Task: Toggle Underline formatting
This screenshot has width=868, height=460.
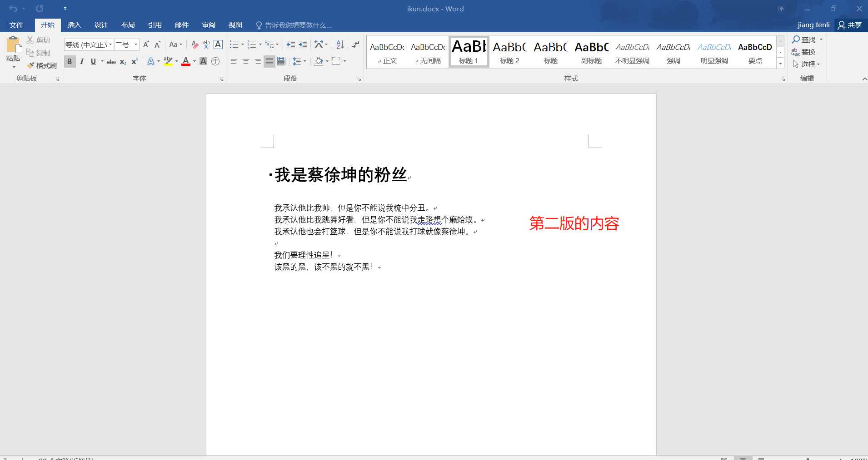Action: [93, 61]
